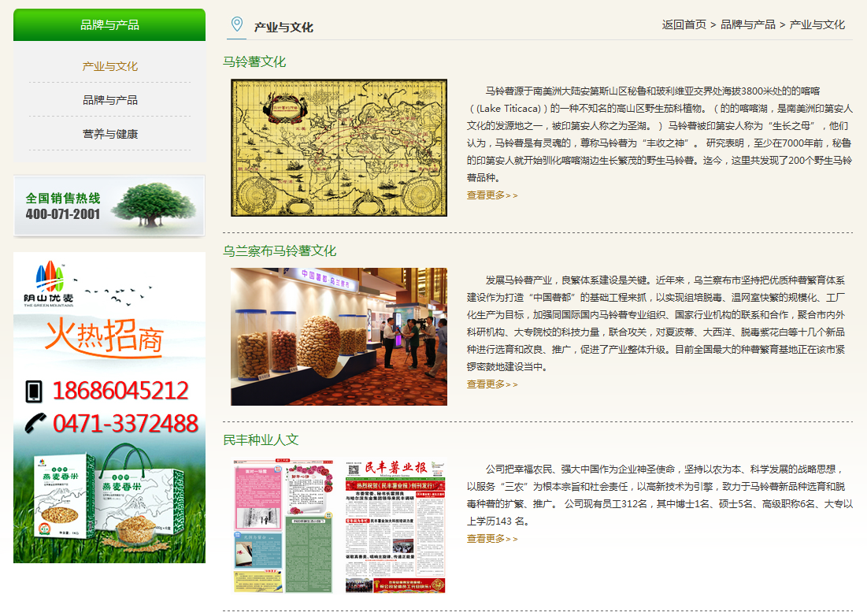Click 查看更多 under 民丰种业人文
Viewport: 867px width, 616px height.
coord(487,539)
